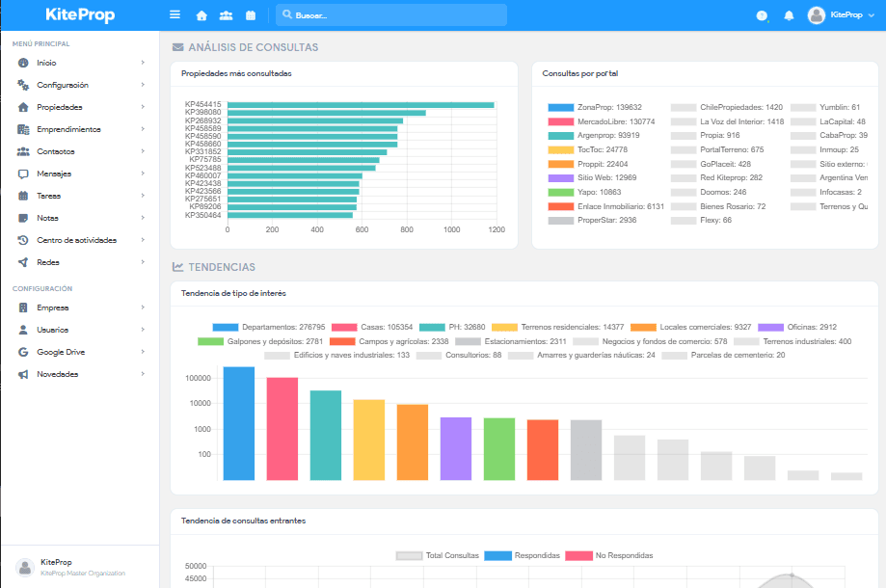Open the calendar icon in top bar
This screenshot has height=588, width=886.
point(251,15)
